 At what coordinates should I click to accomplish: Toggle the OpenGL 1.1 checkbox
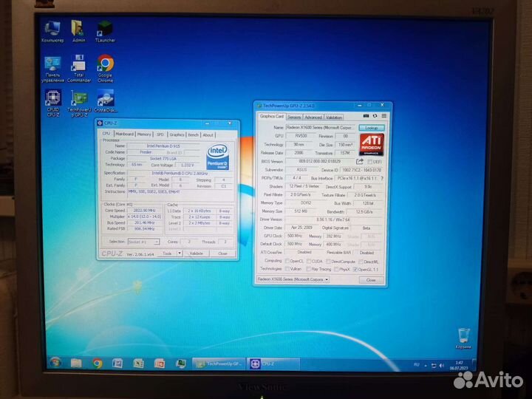pyautogui.click(x=355, y=270)
